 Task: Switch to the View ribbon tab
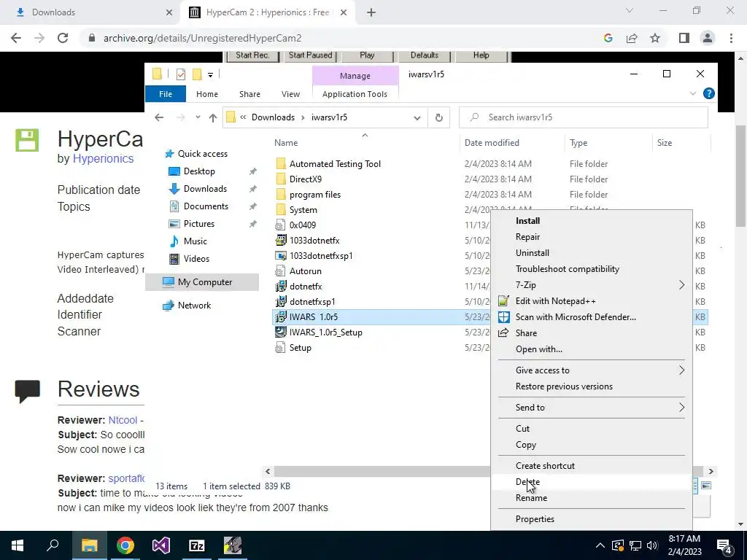(x=290, y=94)
